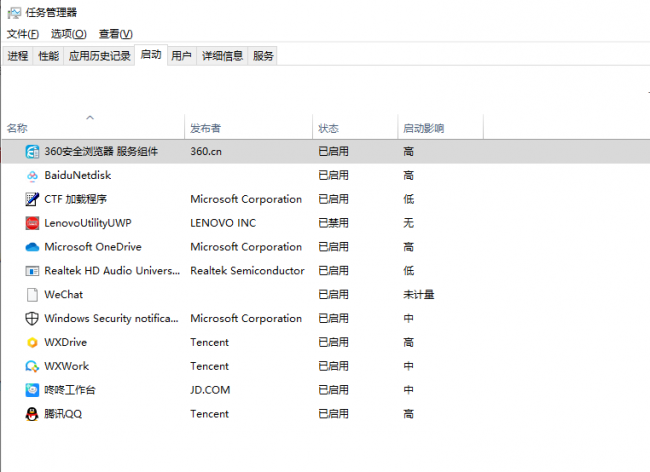Click the BaiduNetdisk cloud icon

click(x=32, y=176)
